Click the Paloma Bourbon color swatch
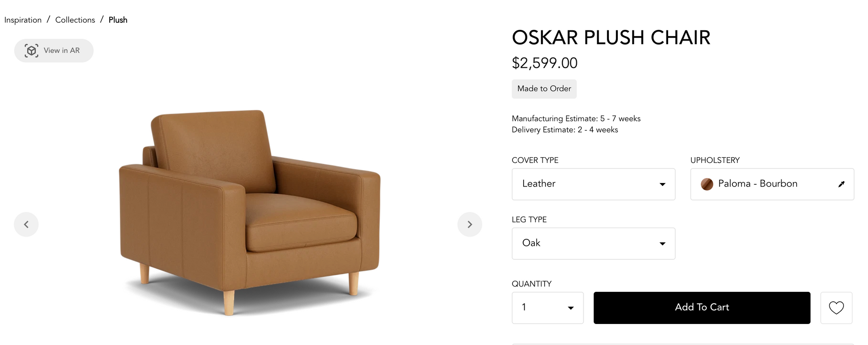This screenshot has width=868, height=345. [707, 184]
